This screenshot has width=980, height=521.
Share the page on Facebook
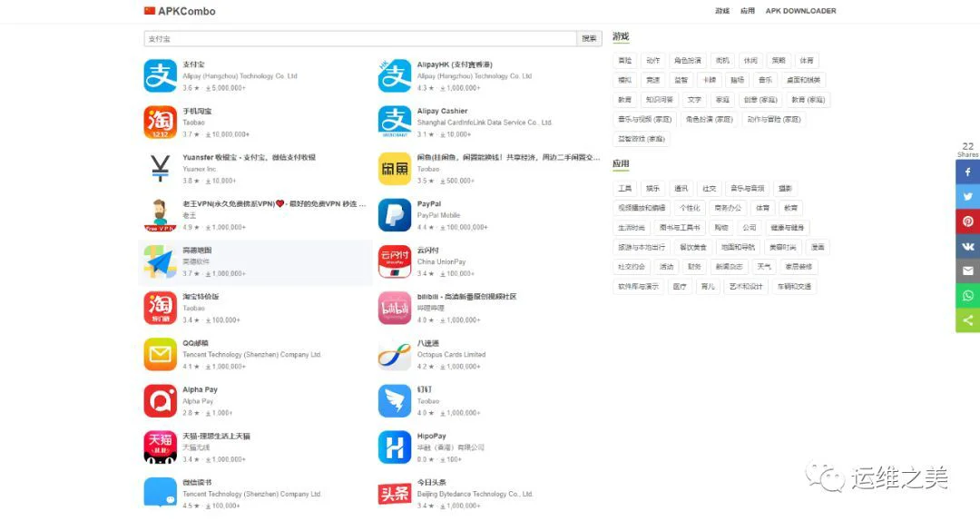(x=967, y=172)
